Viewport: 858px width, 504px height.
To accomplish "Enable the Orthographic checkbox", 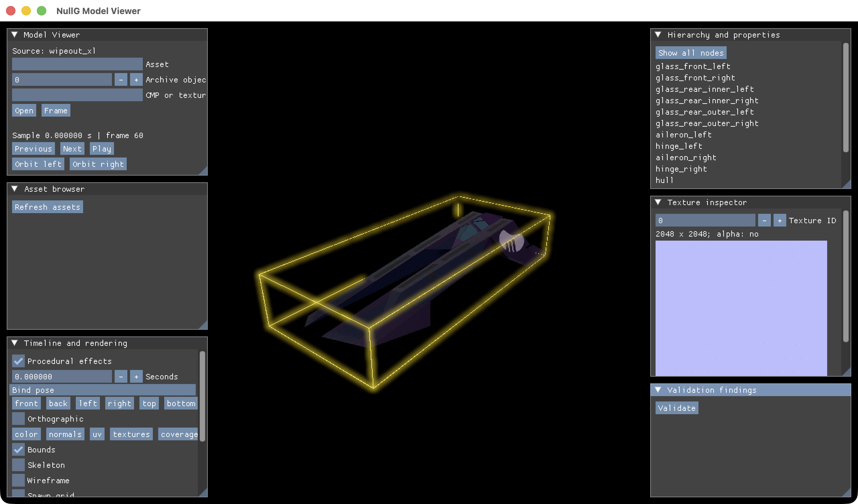I will [x=18, y=419].
